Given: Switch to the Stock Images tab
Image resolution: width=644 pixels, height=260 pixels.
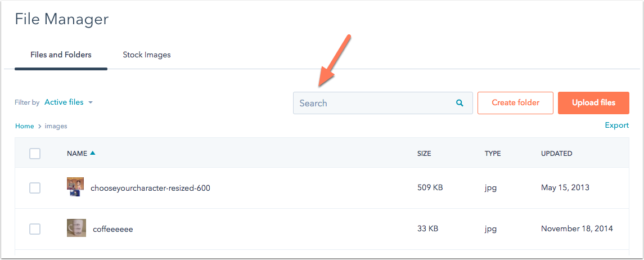Looking at the screenshot, I should coord(147,55).
